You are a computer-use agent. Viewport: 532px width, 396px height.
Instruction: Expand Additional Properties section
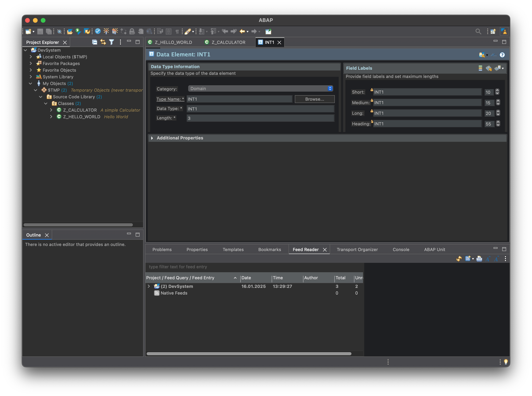pos(152,138)
